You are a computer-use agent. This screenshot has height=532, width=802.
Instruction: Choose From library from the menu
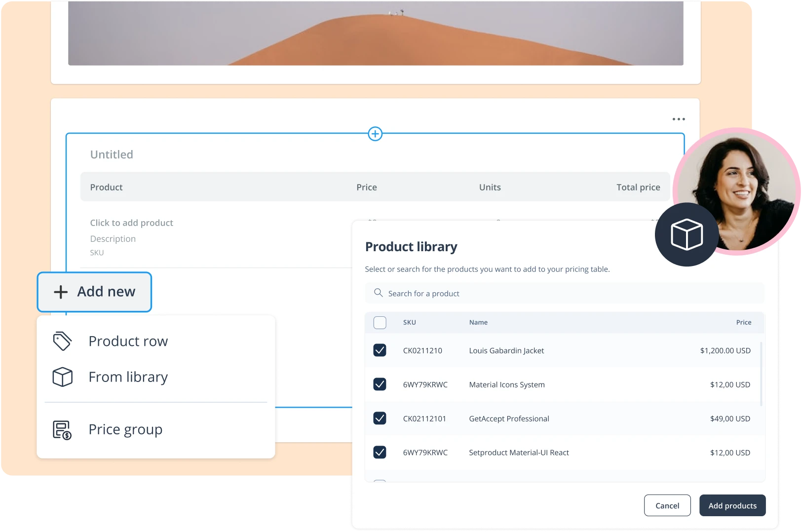[x=128, y=377]
